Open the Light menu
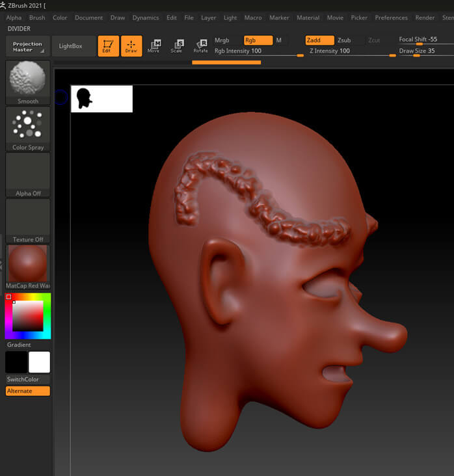454x476 pixels. click(x=230, y=18)
